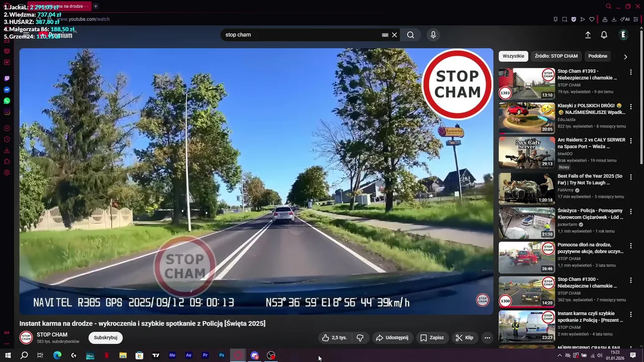Image resolution: width=644 pixels, height=362 pixels.
Task: Open Opera tab search magnifier
Action: point(608,7)
